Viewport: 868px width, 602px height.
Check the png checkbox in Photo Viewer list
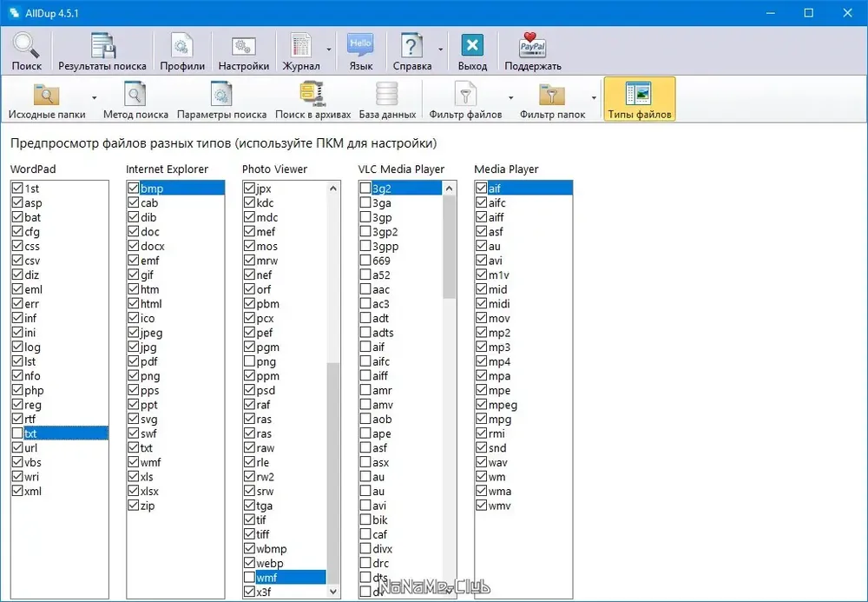(249, 361)
